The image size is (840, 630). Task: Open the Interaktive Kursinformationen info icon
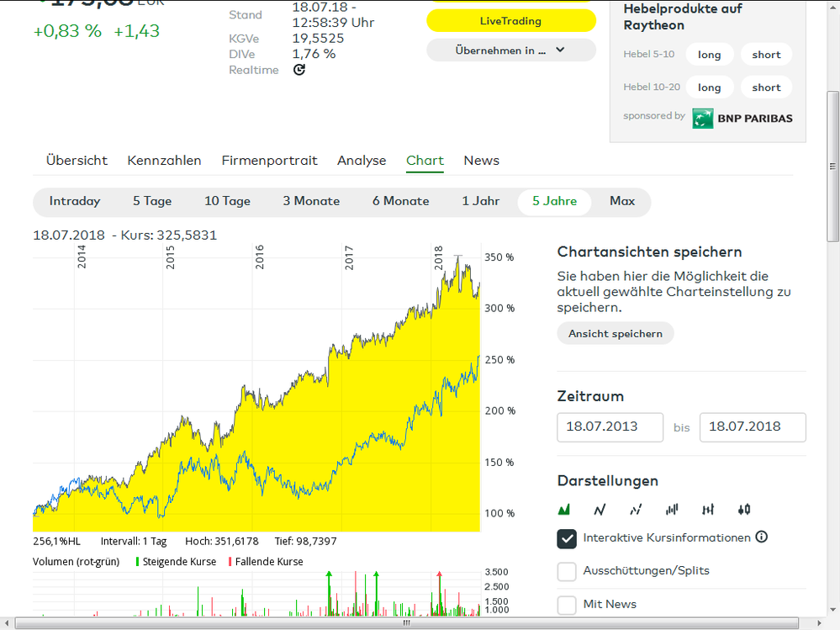(762, 537)
